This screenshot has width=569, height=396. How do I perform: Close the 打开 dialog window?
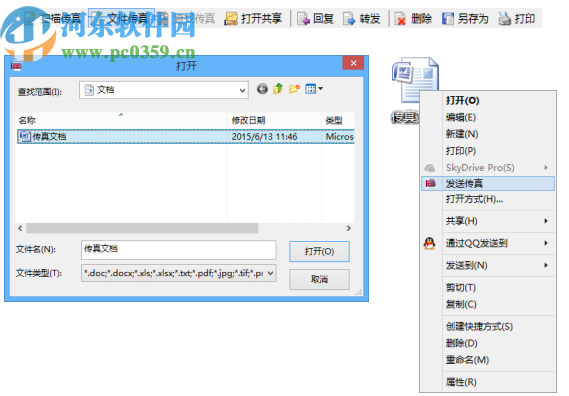353,63
